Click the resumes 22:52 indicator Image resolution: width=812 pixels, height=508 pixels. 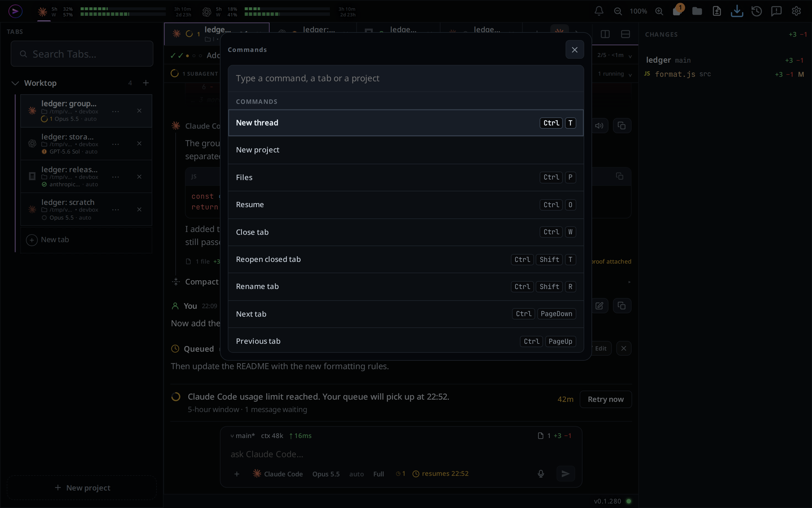440,474
